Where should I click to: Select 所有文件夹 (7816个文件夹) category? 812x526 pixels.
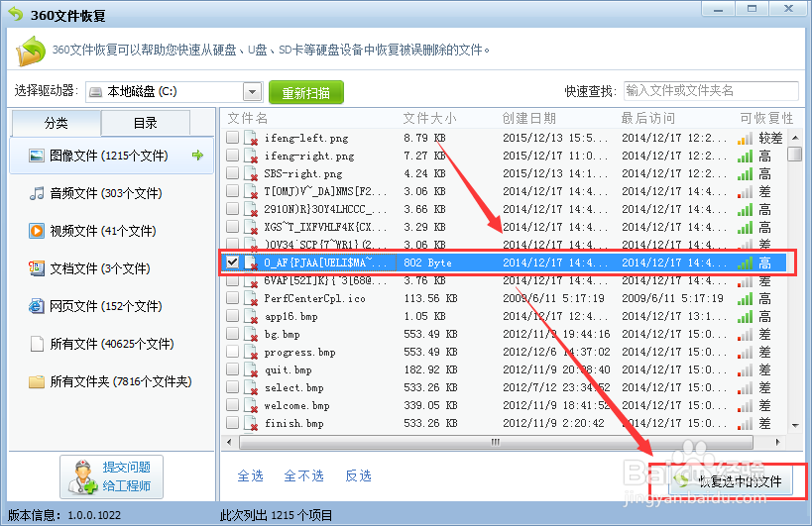click(x=111, y=381)
